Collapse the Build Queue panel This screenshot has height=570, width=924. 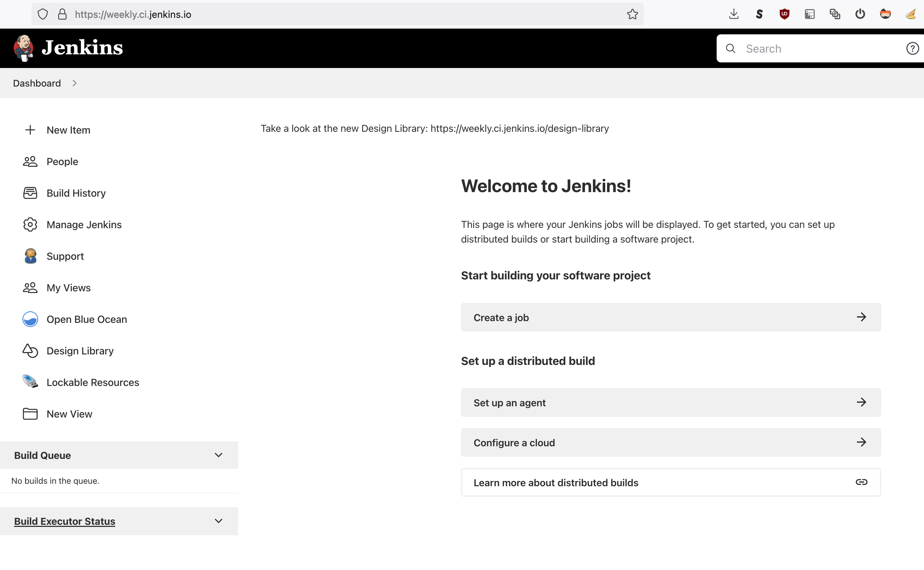click(x=219, y=455)
